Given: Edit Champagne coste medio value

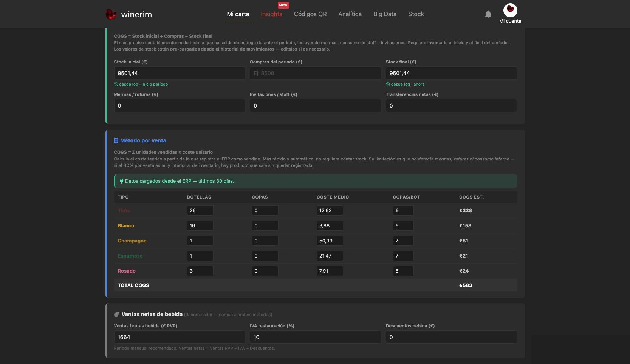Looking at the screenshot, I should coord(330,241).
